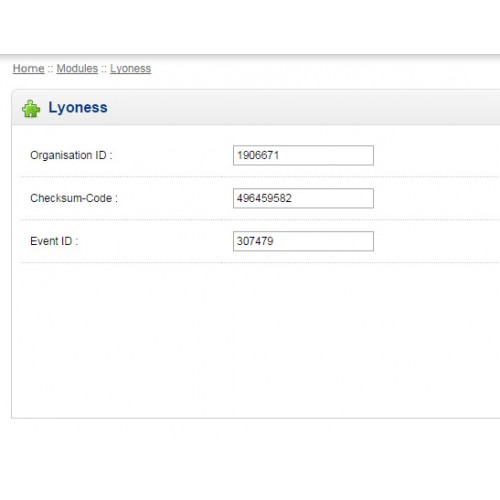The image size is (500, 500).
Task: Click dotted divider under Organisation ID row
Action: [260, 177]
